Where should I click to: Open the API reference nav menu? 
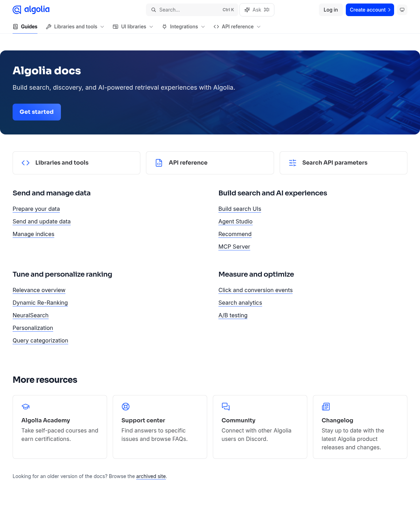(237, 27)
